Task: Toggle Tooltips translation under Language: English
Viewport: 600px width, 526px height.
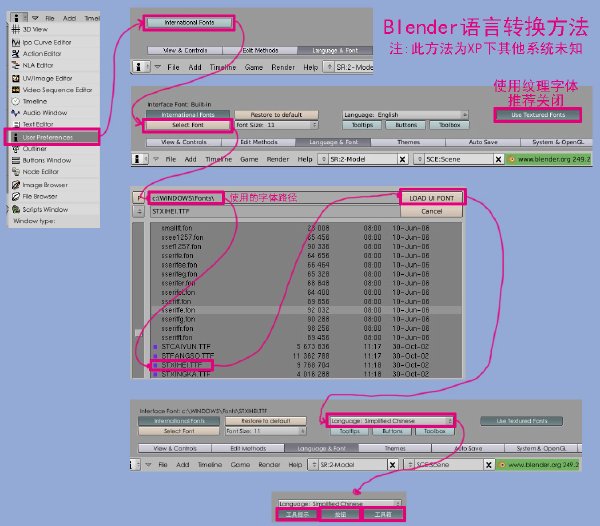Action: pos(362,125)
